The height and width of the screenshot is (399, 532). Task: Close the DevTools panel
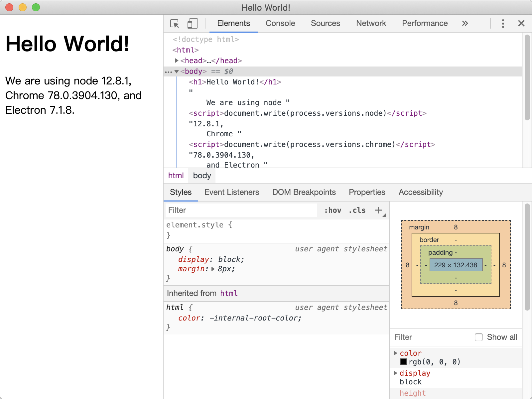(521, 23)
